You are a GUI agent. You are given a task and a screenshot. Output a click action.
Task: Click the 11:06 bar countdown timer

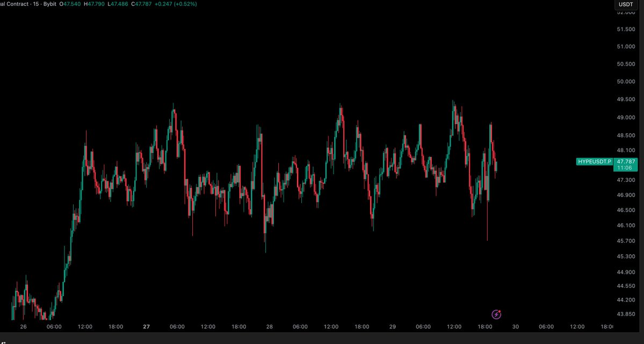point(624,168)
